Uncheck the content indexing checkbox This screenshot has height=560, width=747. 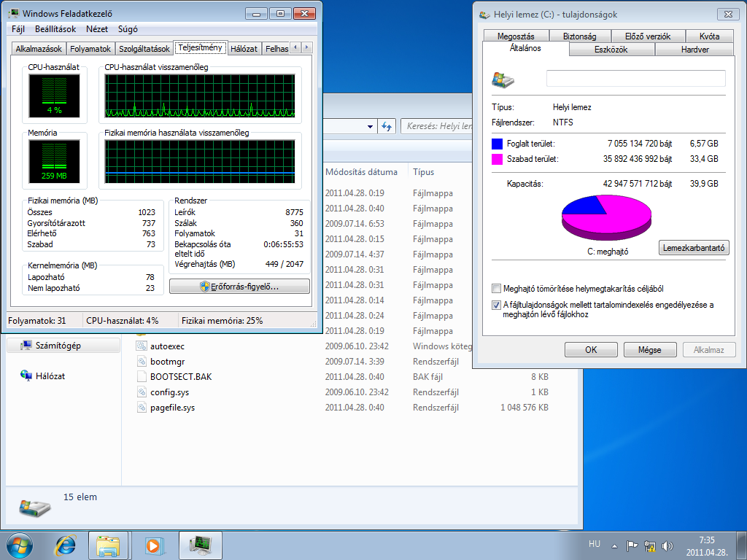point(496,305)
